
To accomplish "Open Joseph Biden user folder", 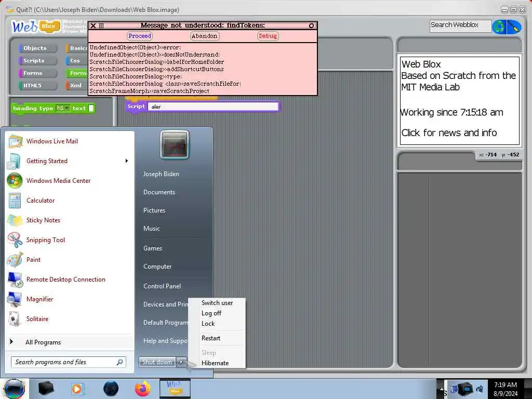I will 161,174.
